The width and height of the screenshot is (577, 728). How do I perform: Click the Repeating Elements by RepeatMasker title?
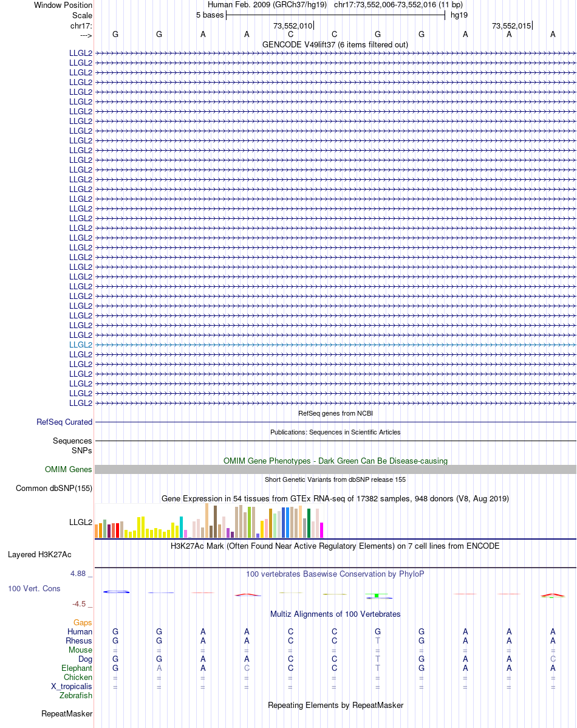335,706
